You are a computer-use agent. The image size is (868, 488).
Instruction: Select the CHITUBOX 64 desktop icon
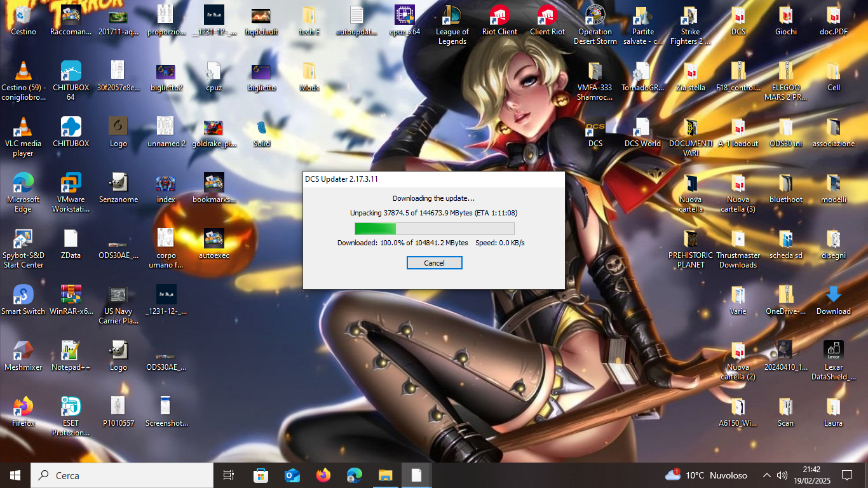point(71,81)
